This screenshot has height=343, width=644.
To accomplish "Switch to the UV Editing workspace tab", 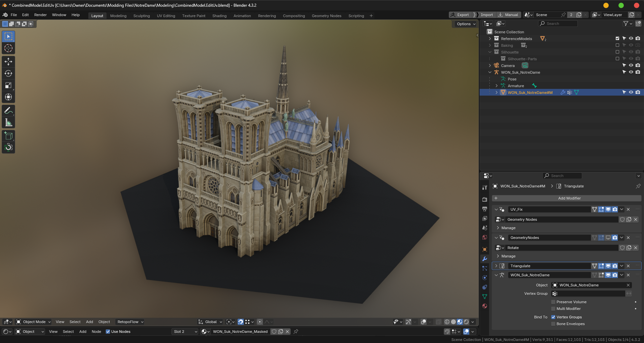I will 166,16.
